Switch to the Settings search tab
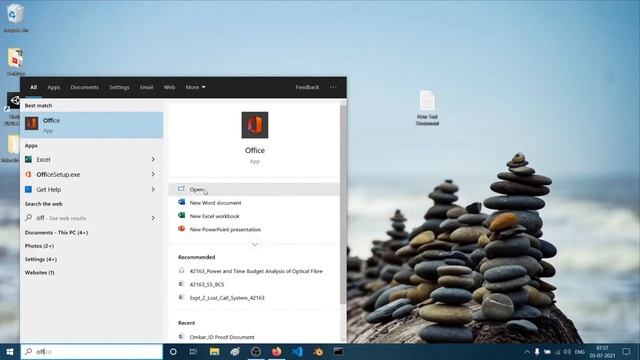 point(119,87)
